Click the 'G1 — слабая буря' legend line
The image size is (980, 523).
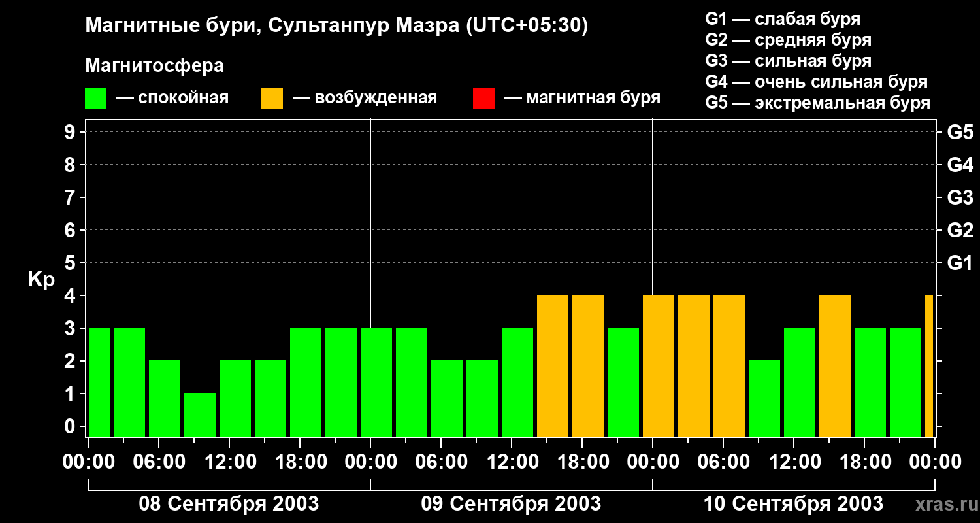tap(783, 19)
